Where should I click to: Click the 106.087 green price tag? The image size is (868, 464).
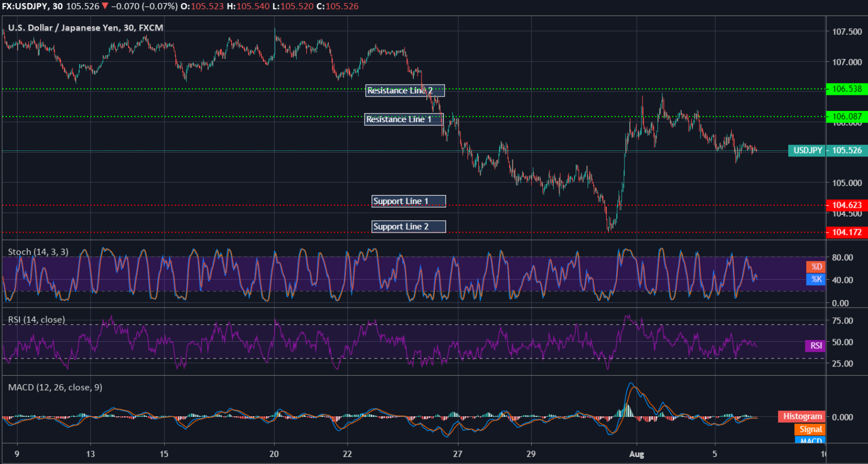point(847,116)
